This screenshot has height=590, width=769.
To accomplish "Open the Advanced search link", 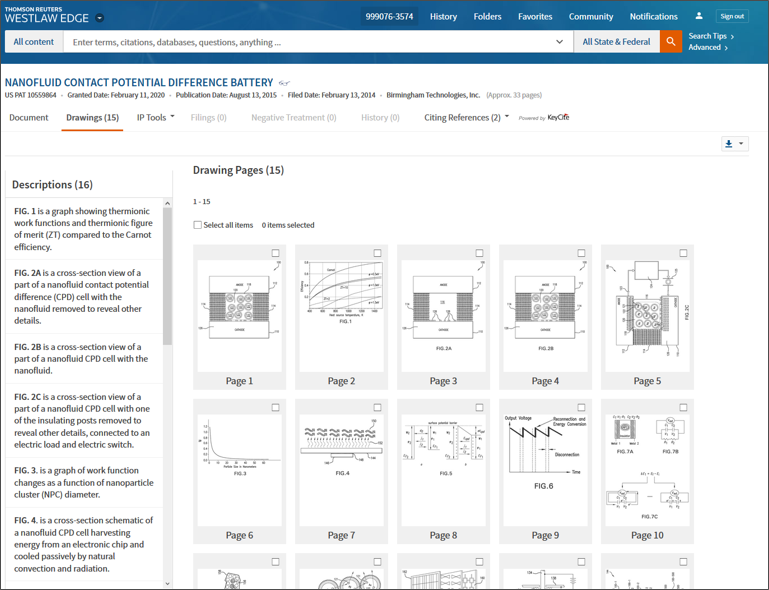I will [707, 47].
